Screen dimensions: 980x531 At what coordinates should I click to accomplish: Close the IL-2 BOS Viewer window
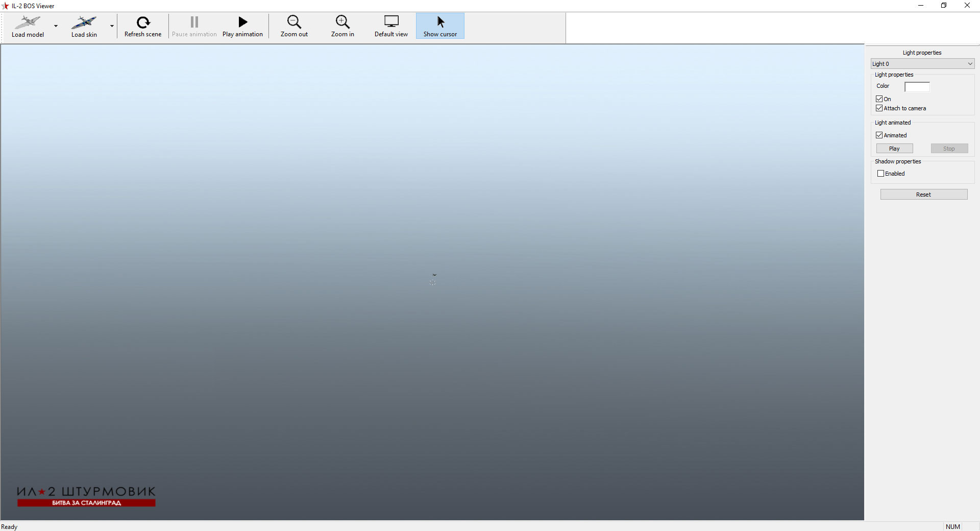[x=967, y=6]
